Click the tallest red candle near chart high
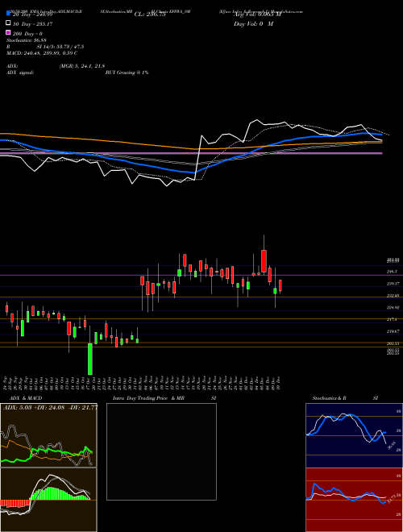Viewport: 403px width, 532px height. click(x=264, y=261)
